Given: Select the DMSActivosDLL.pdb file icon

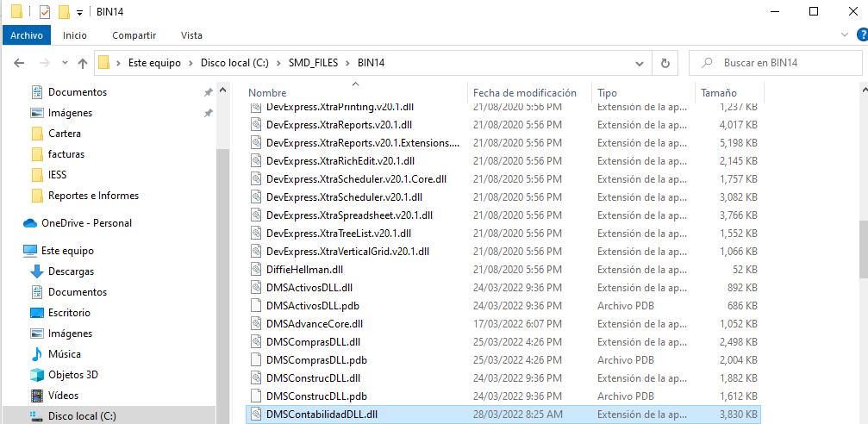Looking at the screenshot, I should (x=255, y=306).
